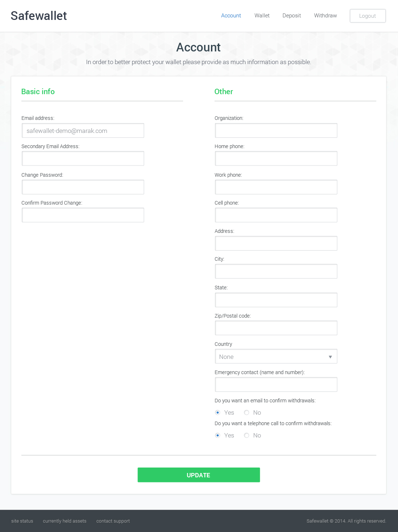Select the Account nav link
398x532 pixels.
point(231,16)
